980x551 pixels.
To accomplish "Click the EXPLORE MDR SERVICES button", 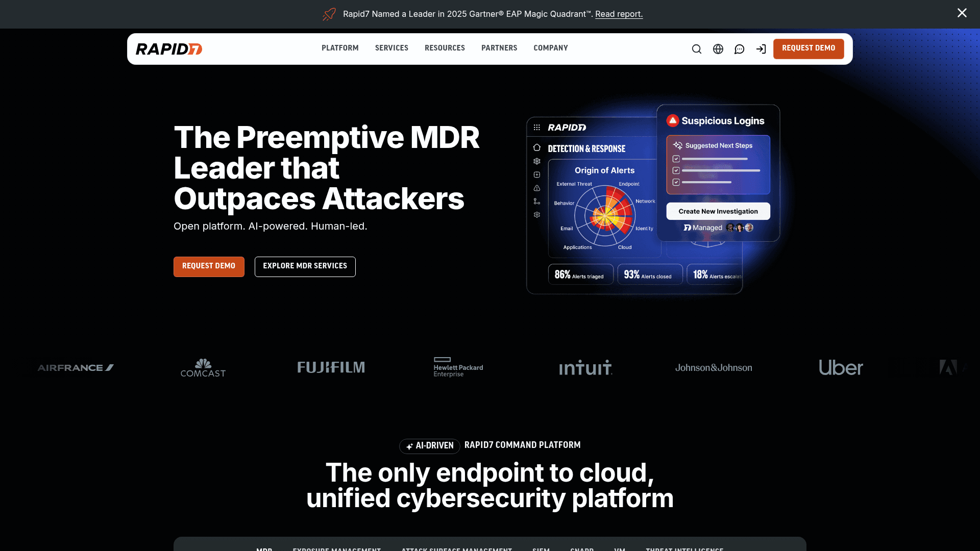I will 305,266.
